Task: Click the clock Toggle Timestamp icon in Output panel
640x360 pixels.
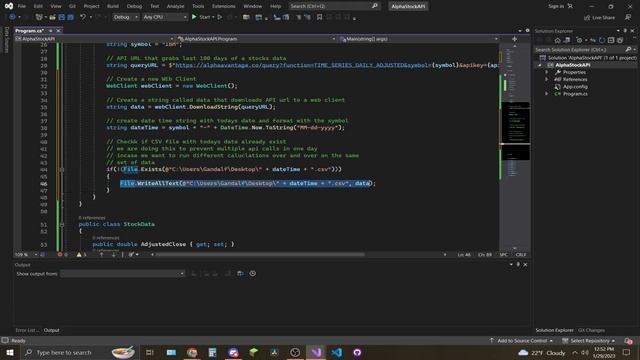Action: click(x=253, y=273)
